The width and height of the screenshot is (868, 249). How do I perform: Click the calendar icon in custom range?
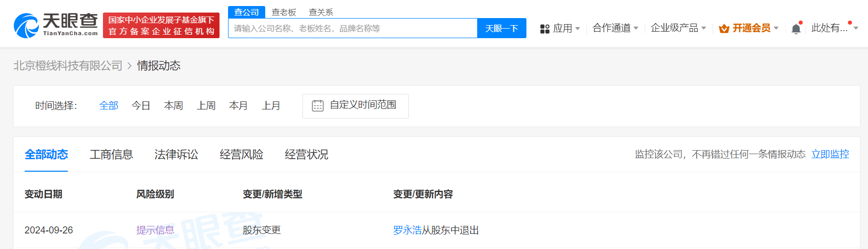tap(318, 106)
